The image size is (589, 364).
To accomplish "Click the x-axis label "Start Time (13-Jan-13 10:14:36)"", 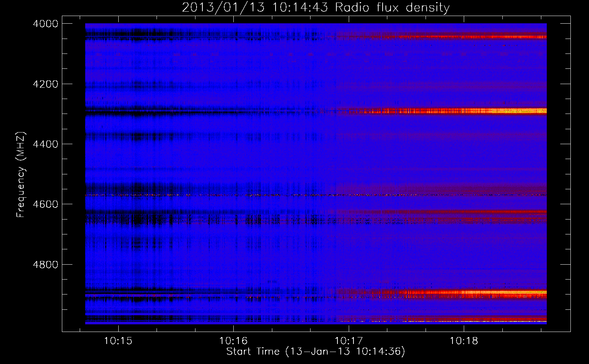I will click(x=316, y=352).
